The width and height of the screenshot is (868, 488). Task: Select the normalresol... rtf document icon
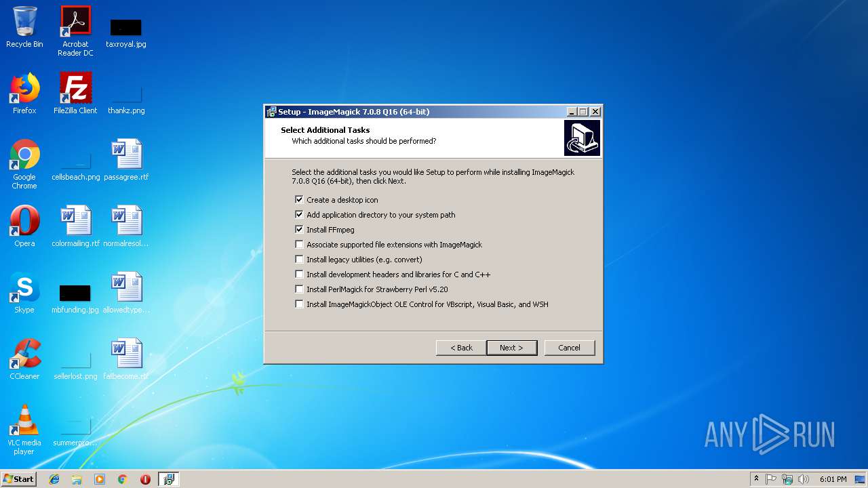126,226
